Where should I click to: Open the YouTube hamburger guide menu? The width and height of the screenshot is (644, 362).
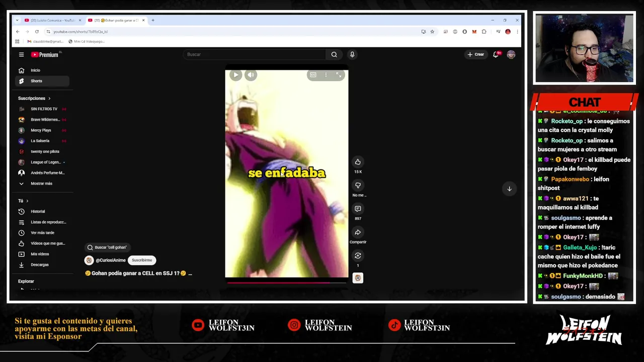pos(21,54)
